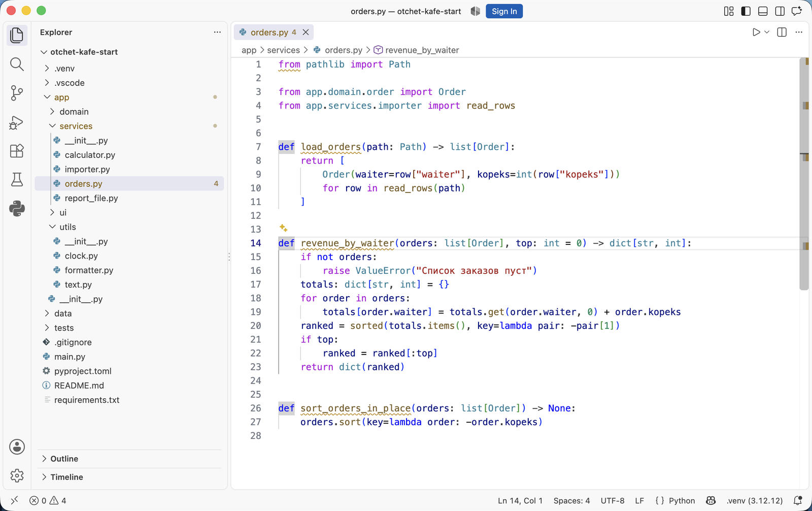Open run options dropdown arrow

coord(767,32)
